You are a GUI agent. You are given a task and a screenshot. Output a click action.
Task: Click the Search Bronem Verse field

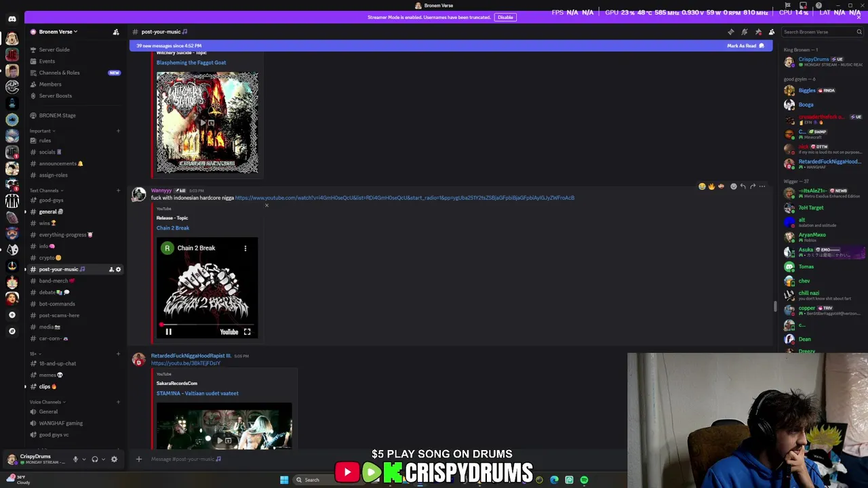823,32
